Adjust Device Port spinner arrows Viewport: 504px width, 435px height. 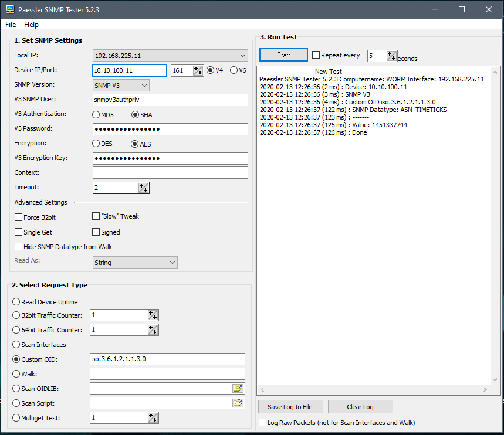[x=198, y=70]
